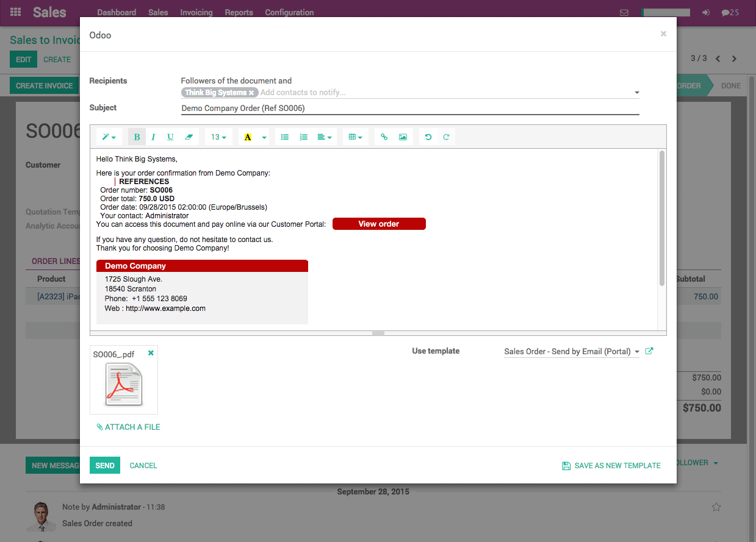Viewport: 756px width, 542px height.
Task: Click the text 'Hello Think Big Systems,'
Action: [x=137, y=159]
